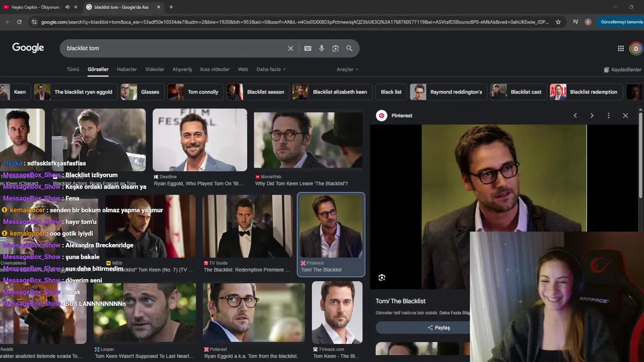Click Kaydedilenler saved items link
The width and height of the screenshot is (644, 362).
click(x=623, y=69)
